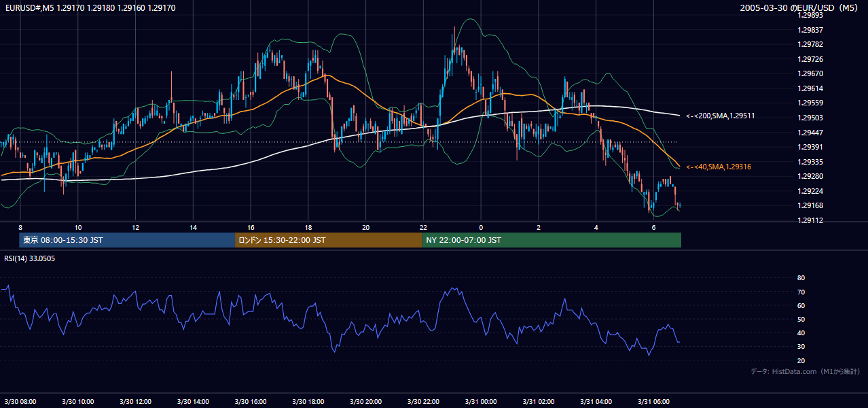Click the 40 SMA 1.29316 label
Viewport: 868px width, 408px height.
click(718, 167)
